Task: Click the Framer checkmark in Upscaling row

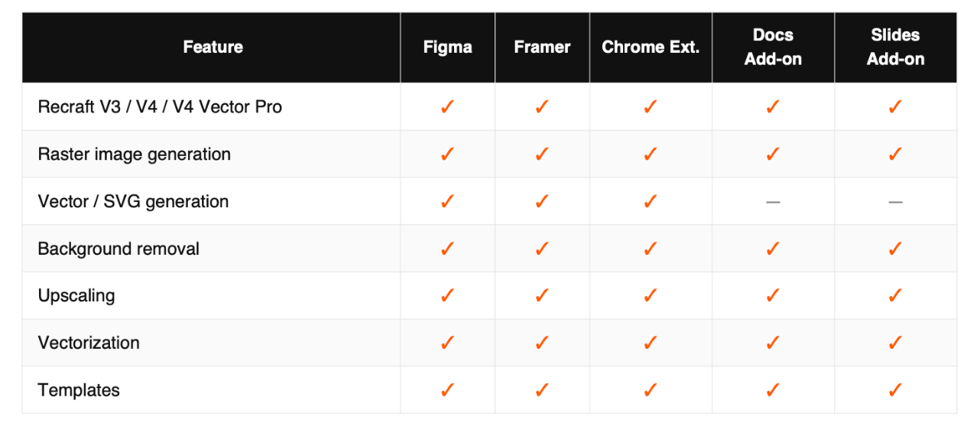Action: coord(542,295)
